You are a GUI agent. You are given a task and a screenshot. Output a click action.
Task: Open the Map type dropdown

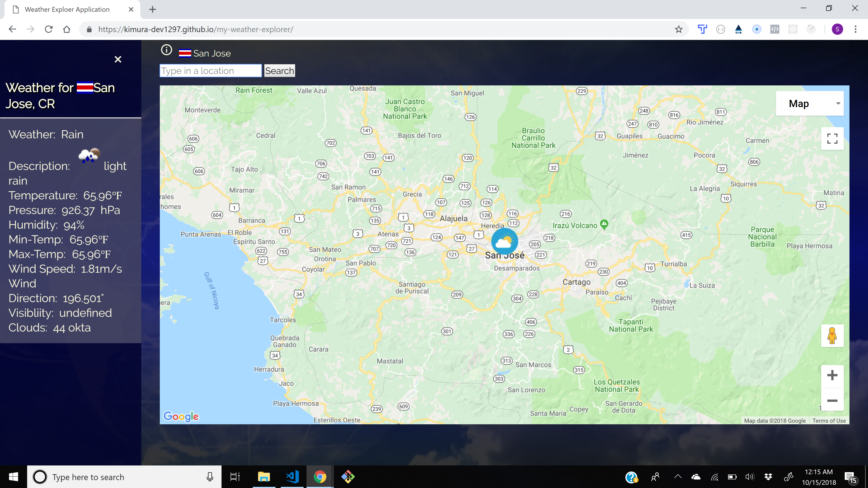[810, 103]
